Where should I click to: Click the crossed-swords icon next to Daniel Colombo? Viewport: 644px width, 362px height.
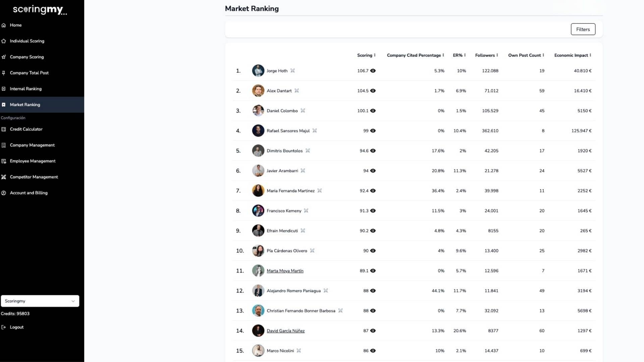click(x=303, y=111)
